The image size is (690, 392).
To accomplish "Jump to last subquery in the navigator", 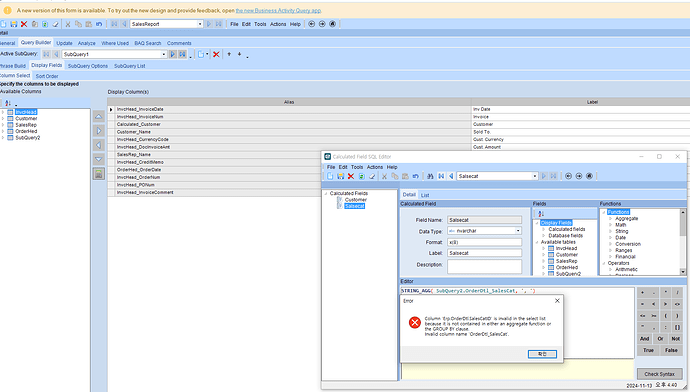I will coord(182,54).
